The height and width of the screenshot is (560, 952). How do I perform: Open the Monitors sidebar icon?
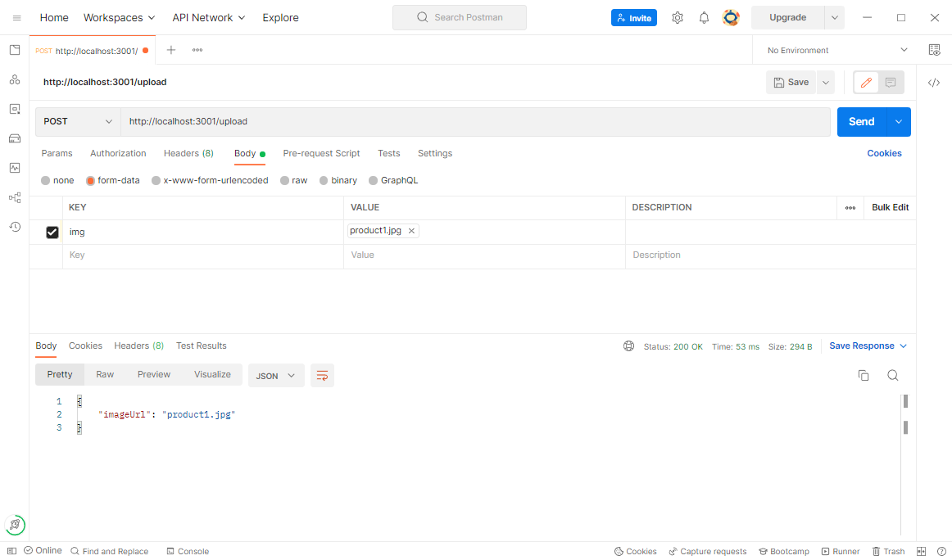(x=16, y=168)
